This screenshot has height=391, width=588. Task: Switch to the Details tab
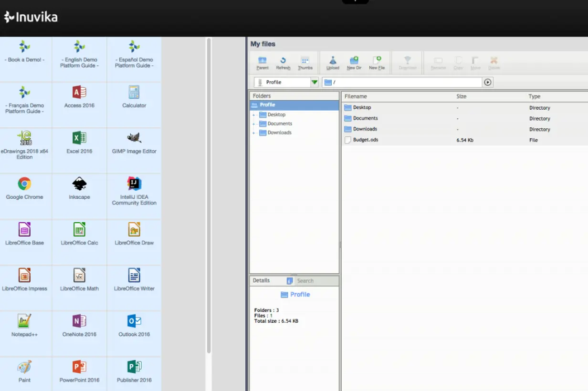click(x=261, y=280)
